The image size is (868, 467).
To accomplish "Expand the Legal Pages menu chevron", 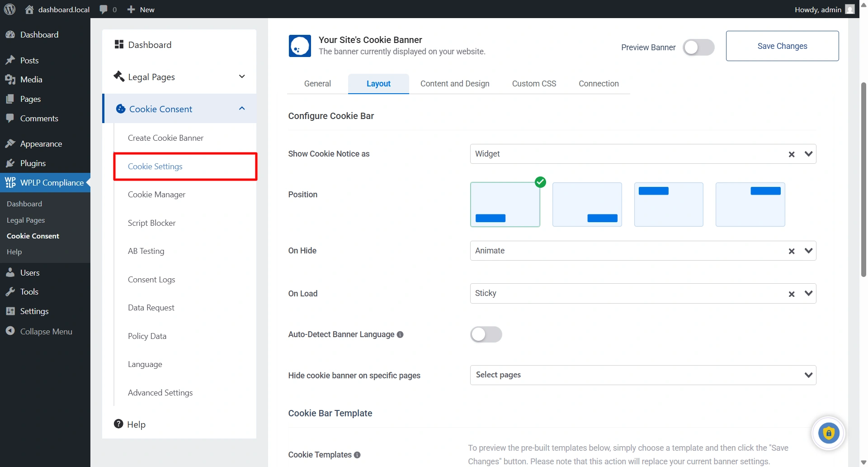I will pyautogui.click(x=242, y=76).
